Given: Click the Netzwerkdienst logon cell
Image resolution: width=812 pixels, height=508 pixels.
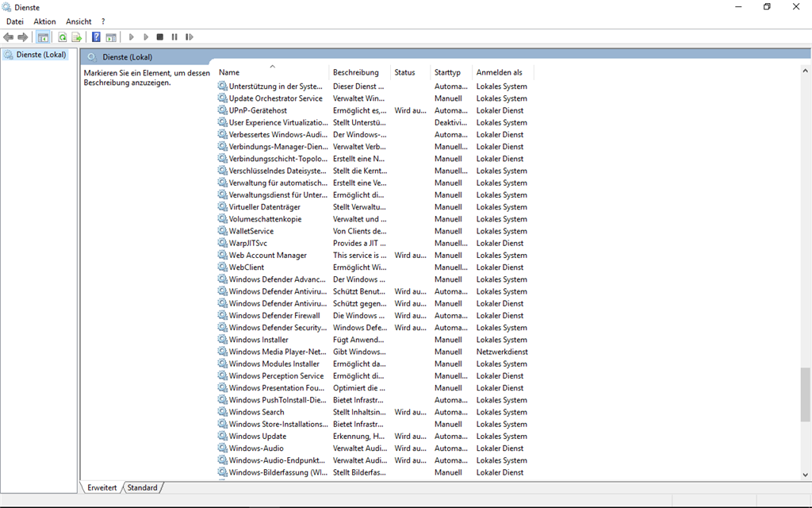Looking at the screenshot, I should (502, 352).
